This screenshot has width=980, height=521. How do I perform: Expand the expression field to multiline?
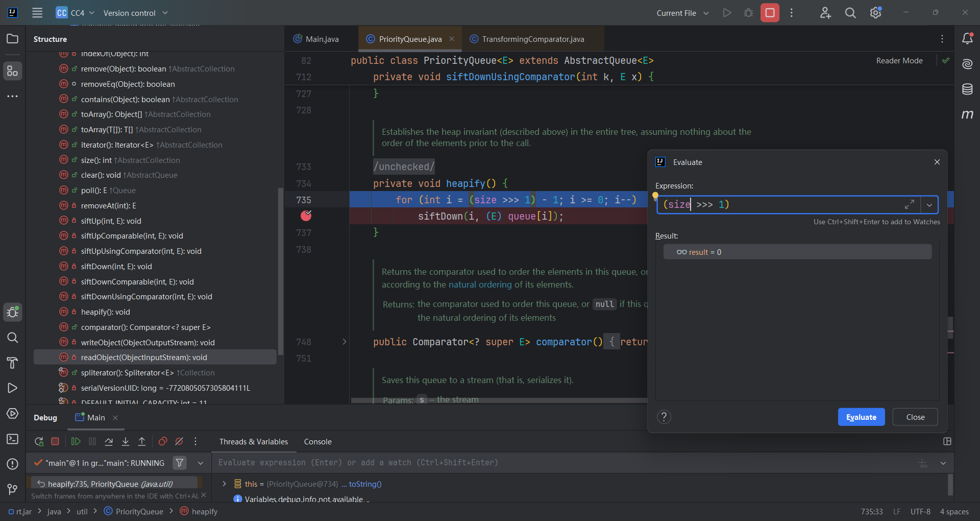pyautogui.click(x=910, y=205)
